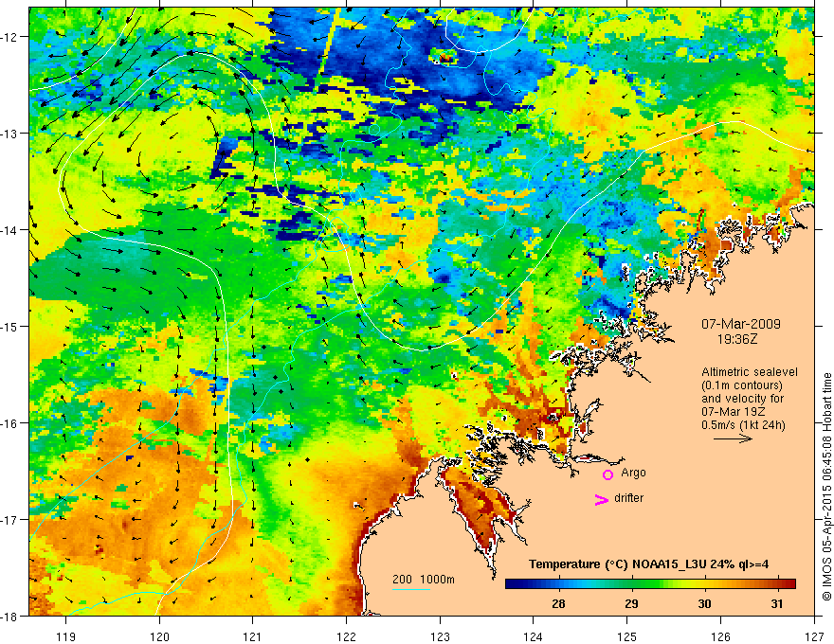Click the 30 label under color bar
Image resolution: width=834 pixels, height=644 pixels.
(x=704, y=604)
